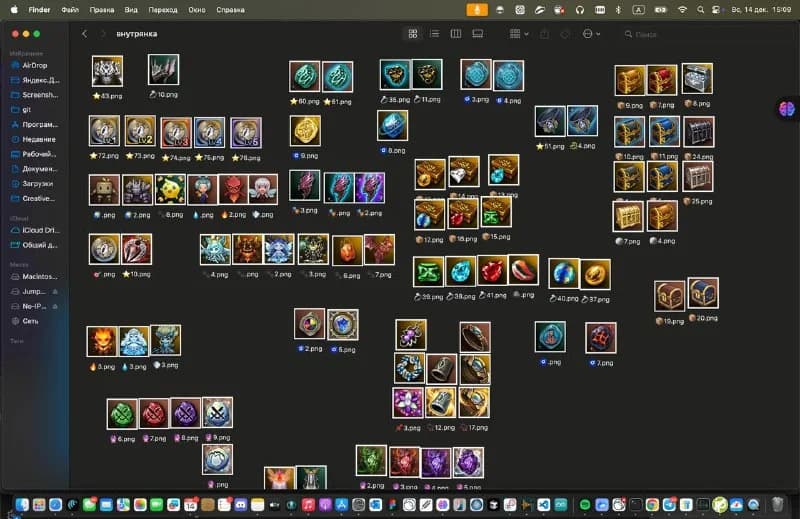Go back using the Finder back arrow
800x519 pixels.
click(85, 34)
